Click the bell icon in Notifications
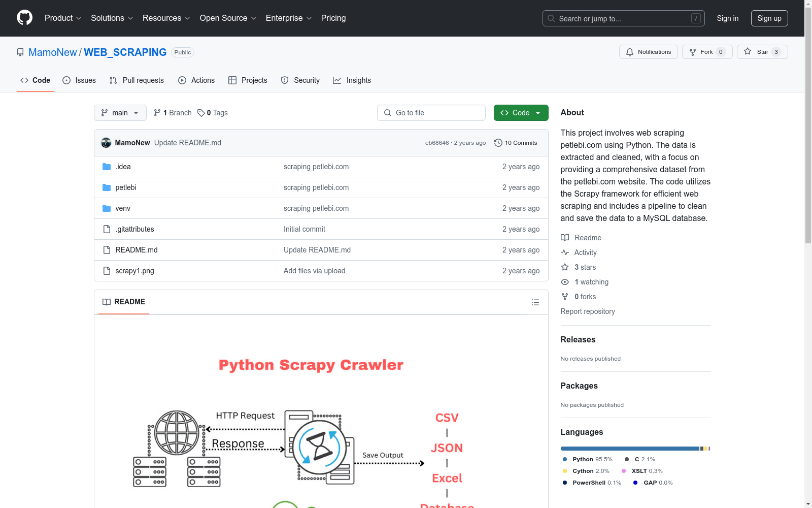Image resolution: width=812 pixels, height=508 pixels. point(630,52)
